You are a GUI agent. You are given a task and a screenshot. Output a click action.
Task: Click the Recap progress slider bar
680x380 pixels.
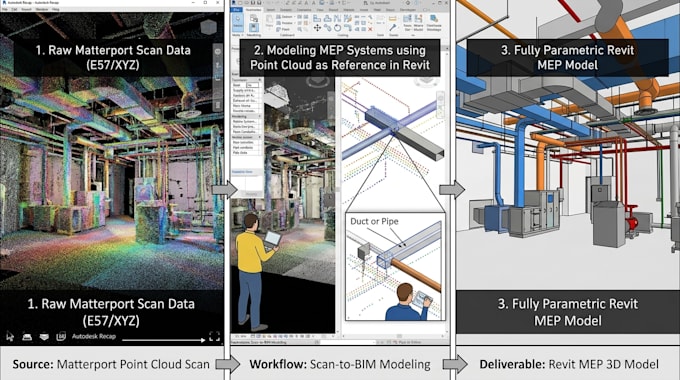point(163,340)
